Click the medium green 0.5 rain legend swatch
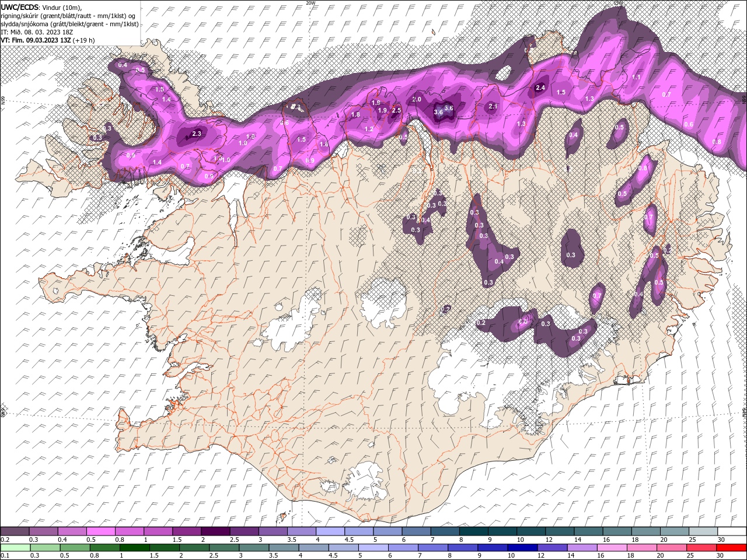The width and height of the screenshot is (747, 560). (x=75, y=548)
